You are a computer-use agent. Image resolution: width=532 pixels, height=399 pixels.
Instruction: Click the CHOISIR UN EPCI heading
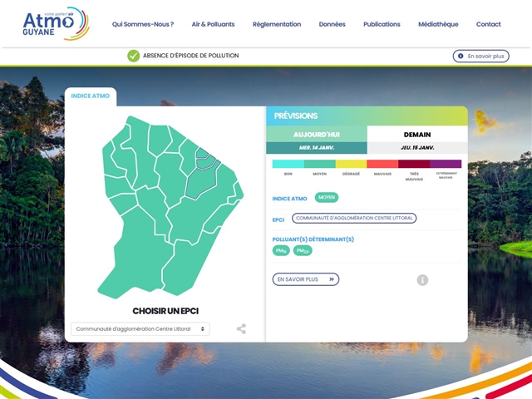165,311
